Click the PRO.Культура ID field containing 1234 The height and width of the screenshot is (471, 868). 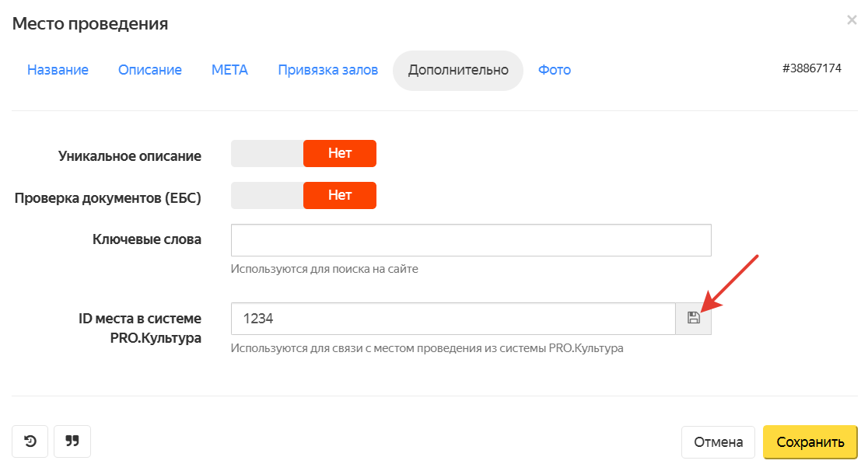click(453, 319)
